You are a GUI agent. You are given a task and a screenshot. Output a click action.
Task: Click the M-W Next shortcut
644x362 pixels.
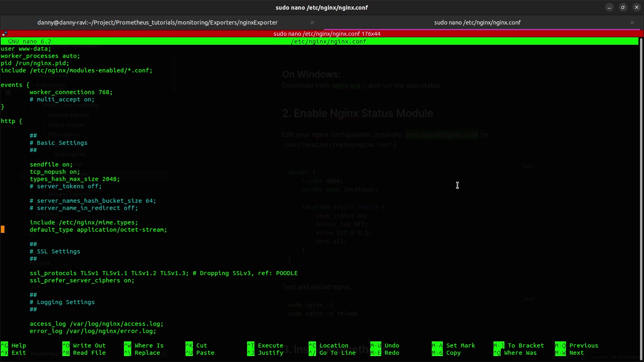pos(570,353)
